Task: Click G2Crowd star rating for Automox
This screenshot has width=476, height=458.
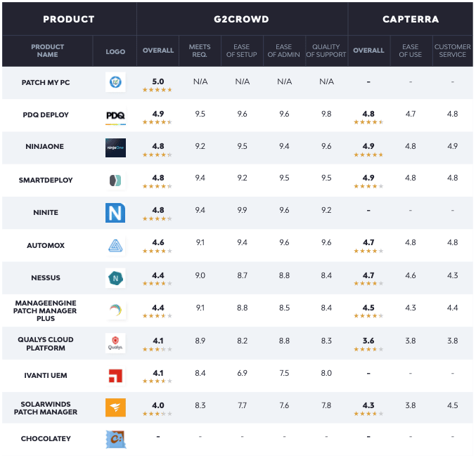Action: pos(157,251)
